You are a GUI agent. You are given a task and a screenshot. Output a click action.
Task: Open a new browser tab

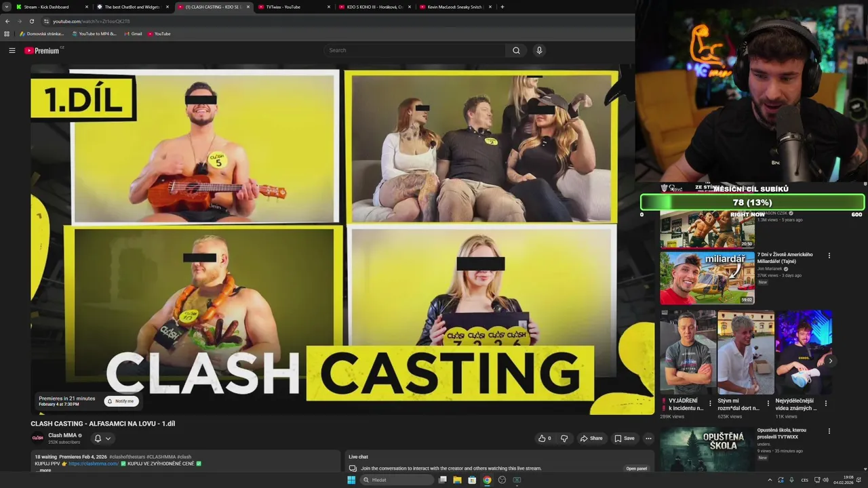[502, 7]
